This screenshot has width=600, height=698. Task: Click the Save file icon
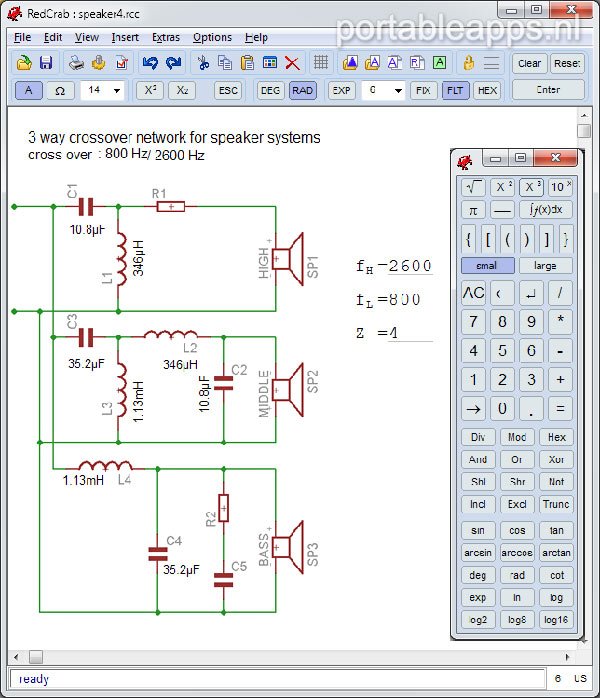pos(46,63)
